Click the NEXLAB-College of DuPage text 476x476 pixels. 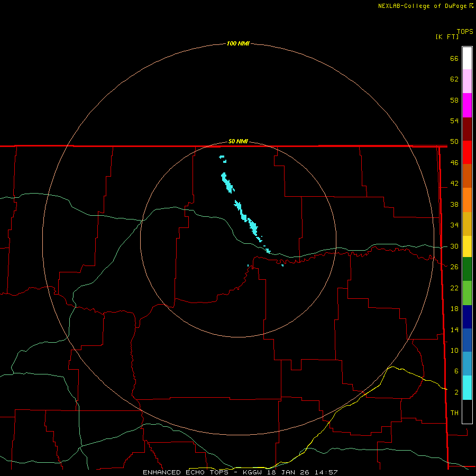click(x=422, y=6)
